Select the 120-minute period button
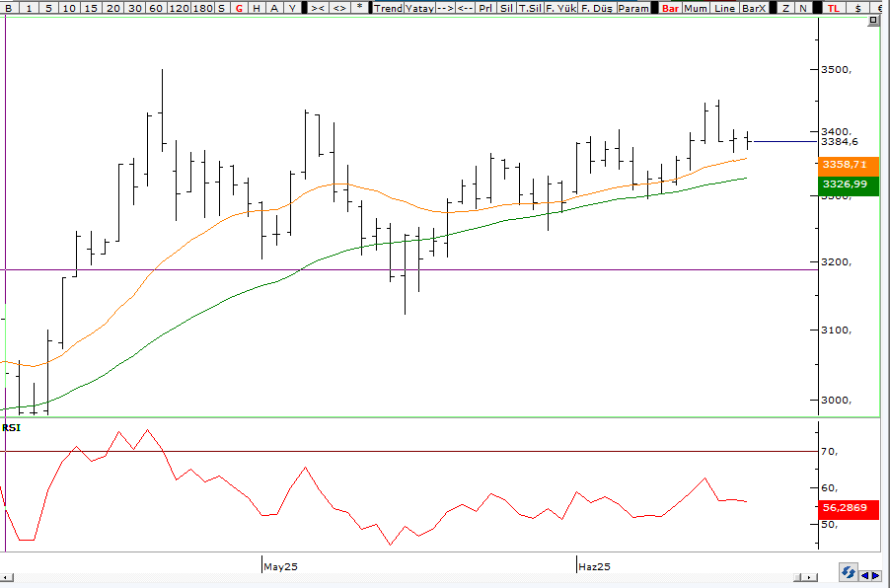Screen dimensions: 890x588 pos(179,8)
